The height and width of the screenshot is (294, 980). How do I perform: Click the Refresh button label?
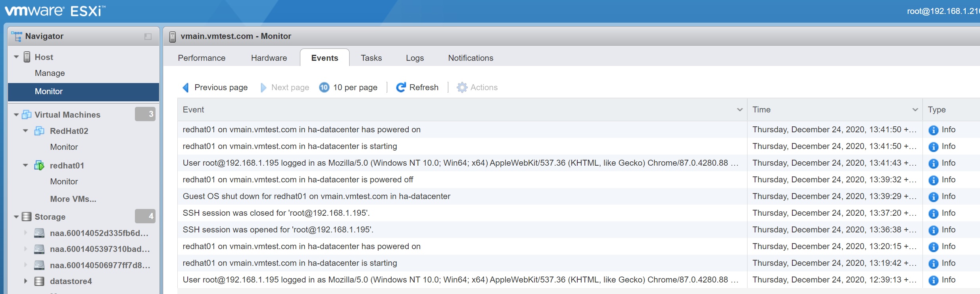click(x=424, y=87)
